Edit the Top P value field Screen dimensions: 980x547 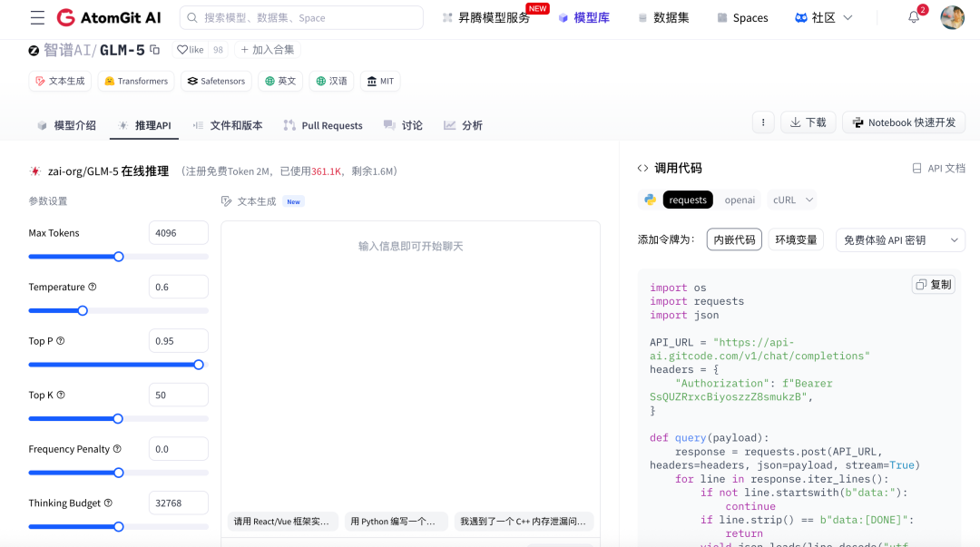coord(178,341)
